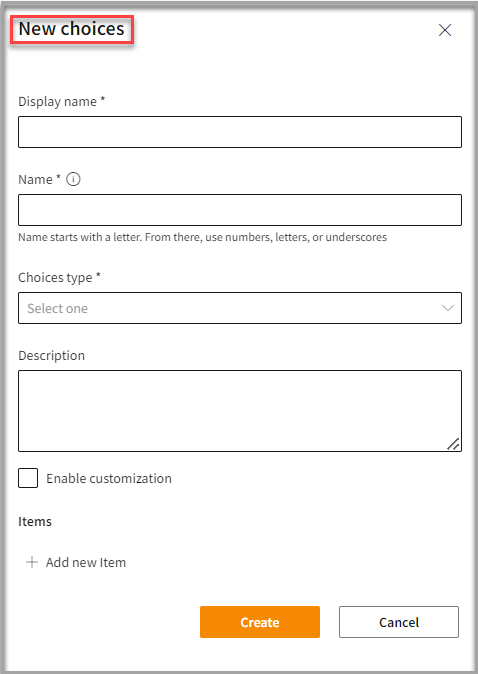This screenshot has width=478, height=674.
Task: Click the 'Enable customization' label text
Action: 109,478
